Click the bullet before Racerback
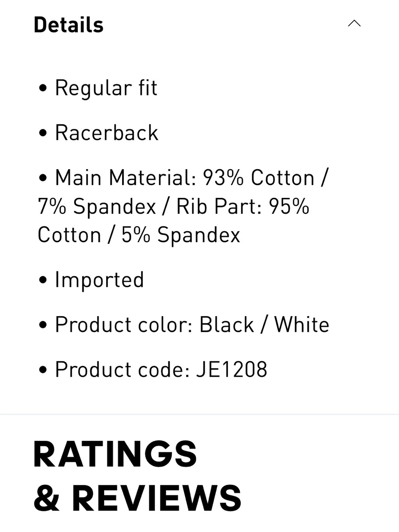 (43, 133)
